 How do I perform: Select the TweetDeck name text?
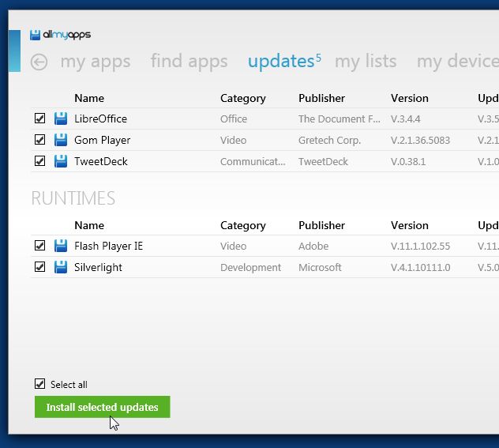coord(101,161)
